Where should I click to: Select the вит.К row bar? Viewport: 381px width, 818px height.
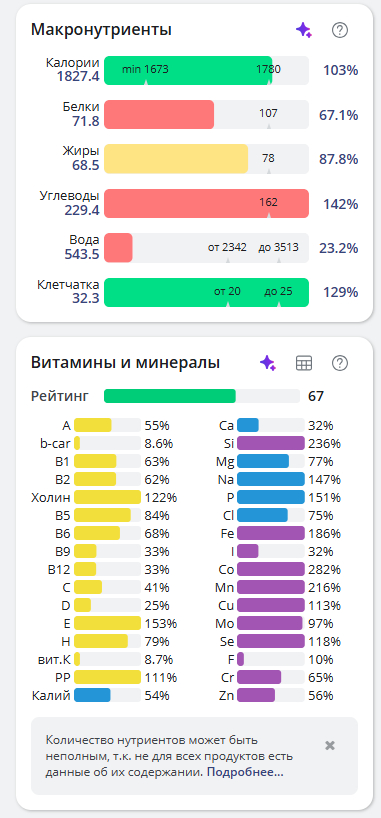(x=108, y=659)
